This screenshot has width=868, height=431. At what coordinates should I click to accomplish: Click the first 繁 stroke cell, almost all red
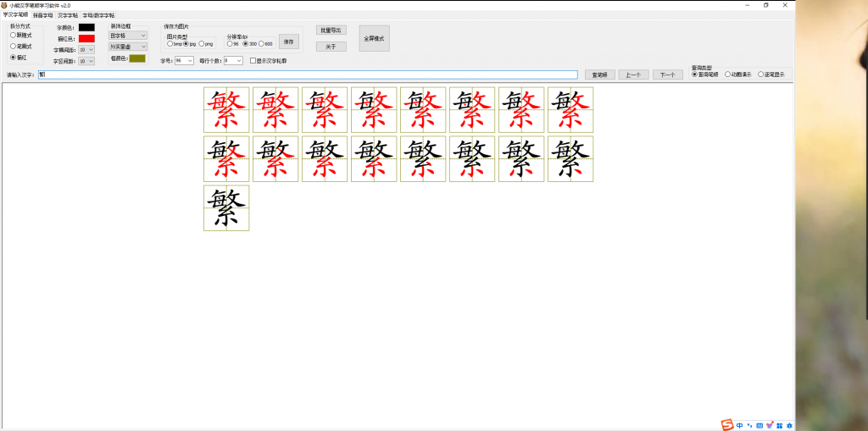(226, 109)
